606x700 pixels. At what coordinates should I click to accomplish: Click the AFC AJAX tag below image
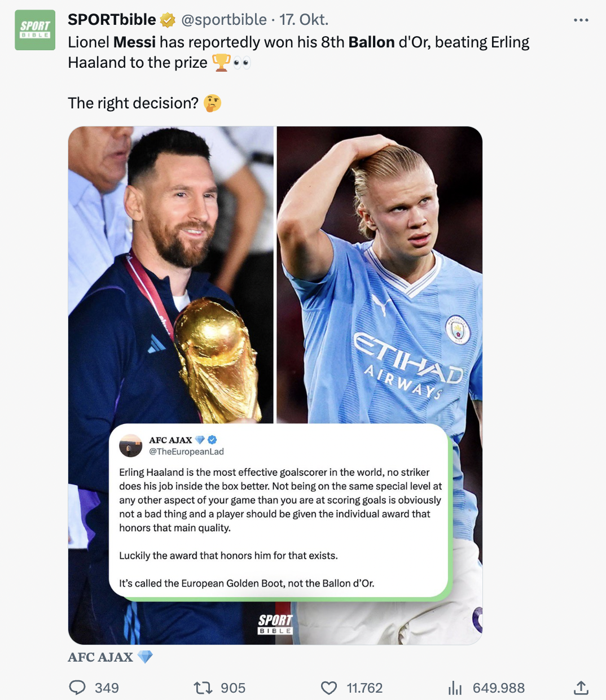coord(111,657)
